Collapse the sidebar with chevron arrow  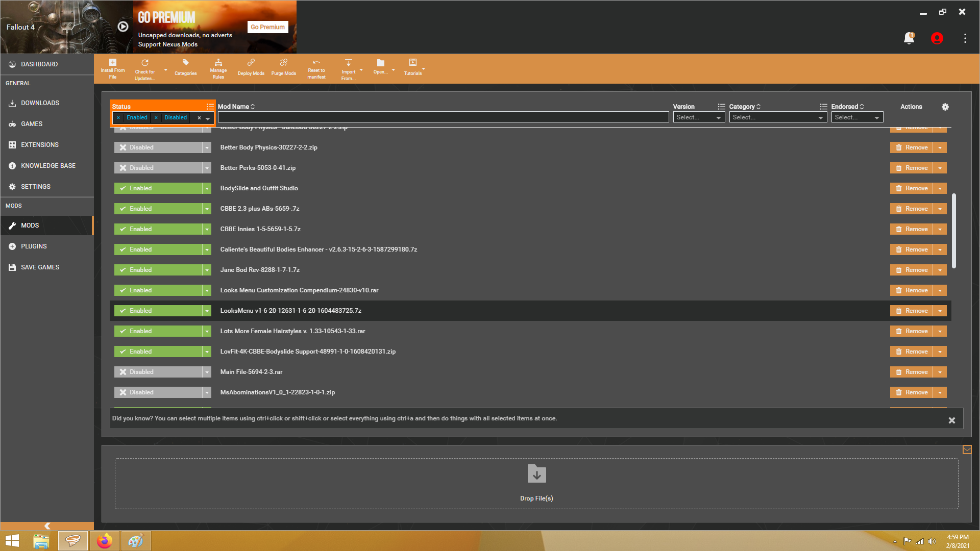tap(47, 526)
